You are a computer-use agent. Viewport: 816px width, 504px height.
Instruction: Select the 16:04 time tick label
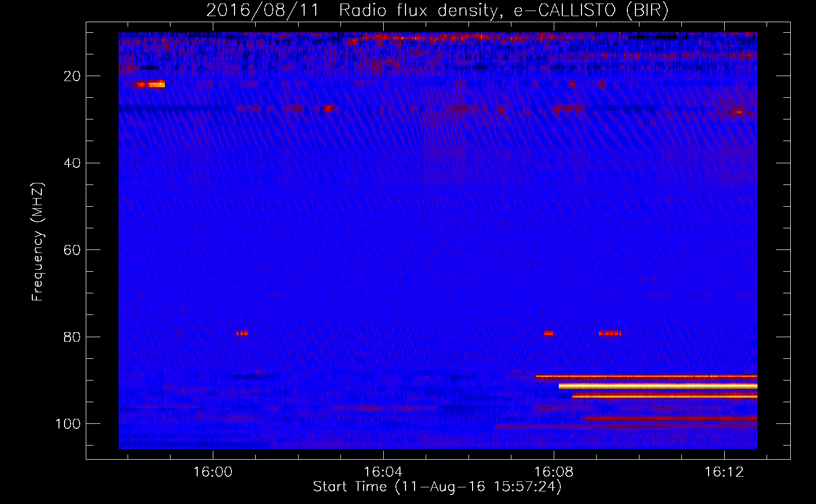click(x=383, y=472)
